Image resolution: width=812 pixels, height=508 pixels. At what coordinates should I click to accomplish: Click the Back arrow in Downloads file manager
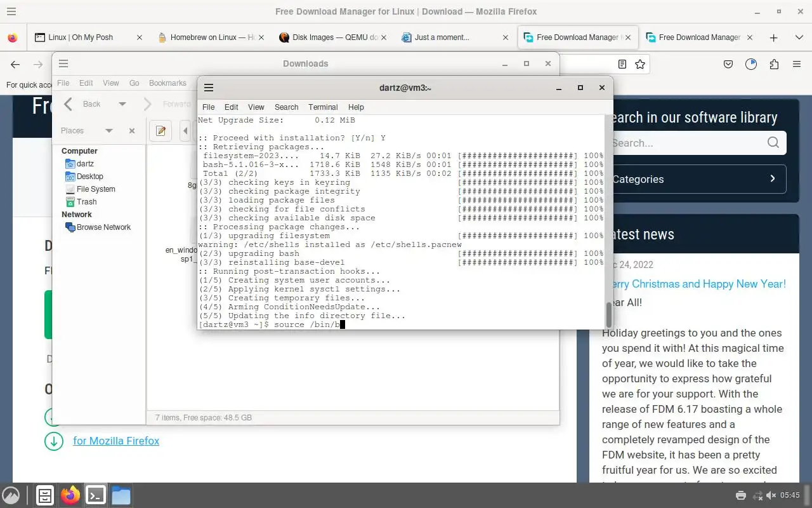[69, 104]
